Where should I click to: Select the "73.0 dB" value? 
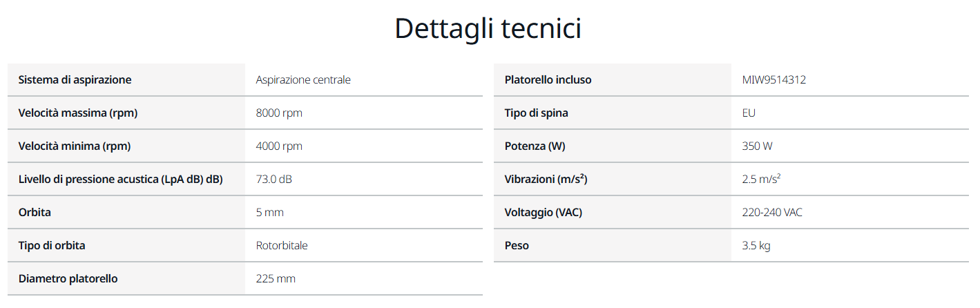click(274, 180)
